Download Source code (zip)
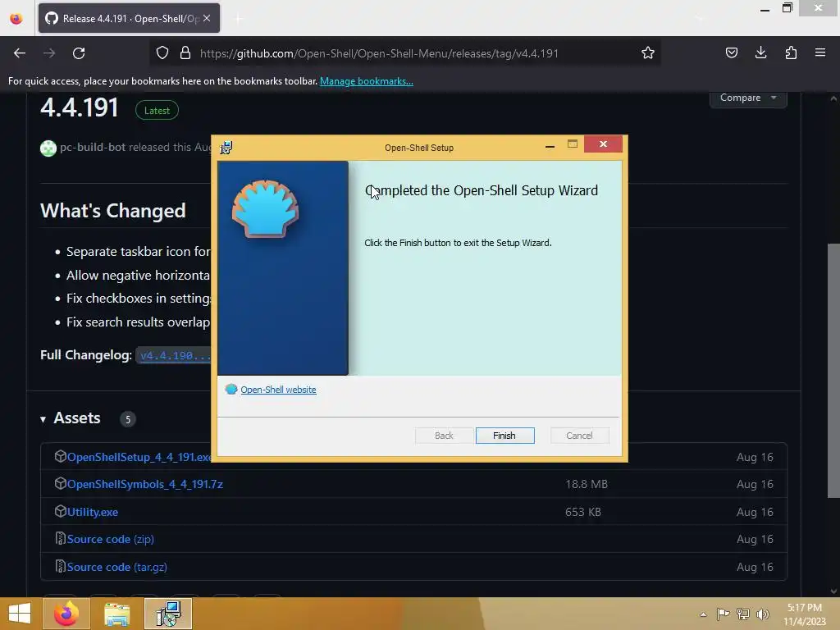 tap(111, 539)
